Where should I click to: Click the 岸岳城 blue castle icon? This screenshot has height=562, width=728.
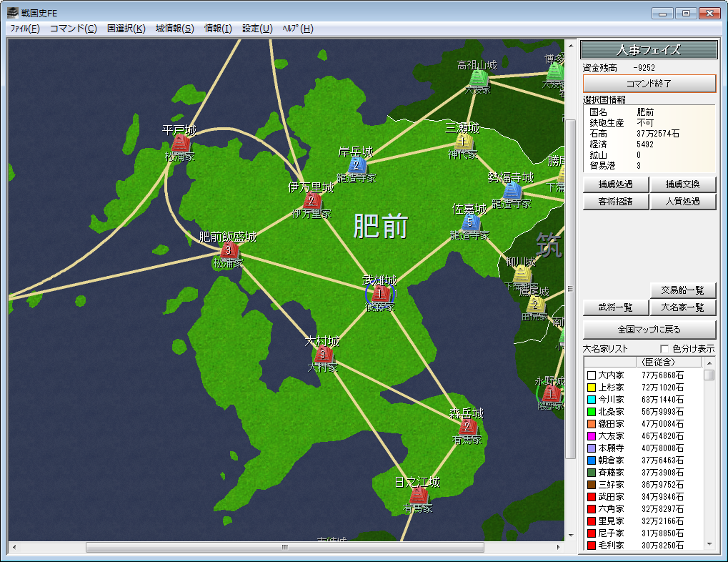(x=356, y=165)
